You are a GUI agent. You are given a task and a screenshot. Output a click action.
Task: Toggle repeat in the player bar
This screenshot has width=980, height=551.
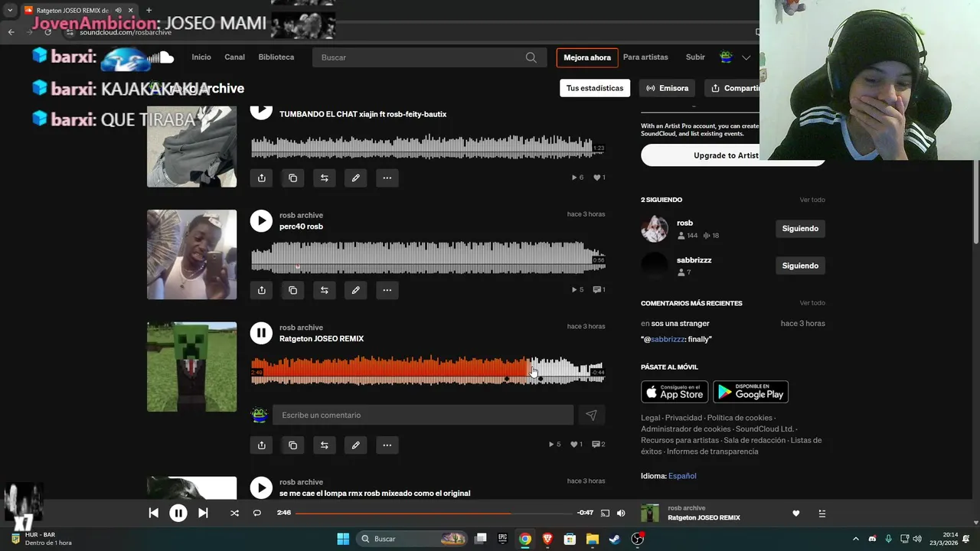pyautogui.click(x=257, y=513)
